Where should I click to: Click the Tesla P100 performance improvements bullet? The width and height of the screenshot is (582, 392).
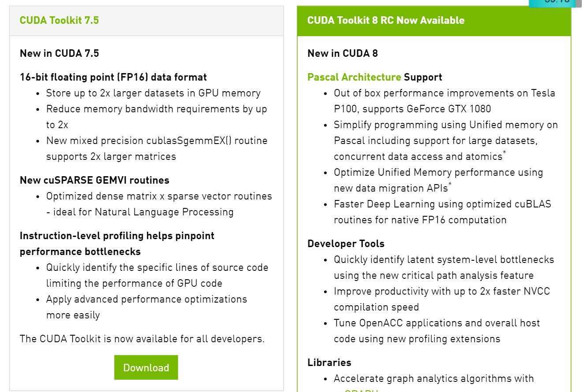444,101
